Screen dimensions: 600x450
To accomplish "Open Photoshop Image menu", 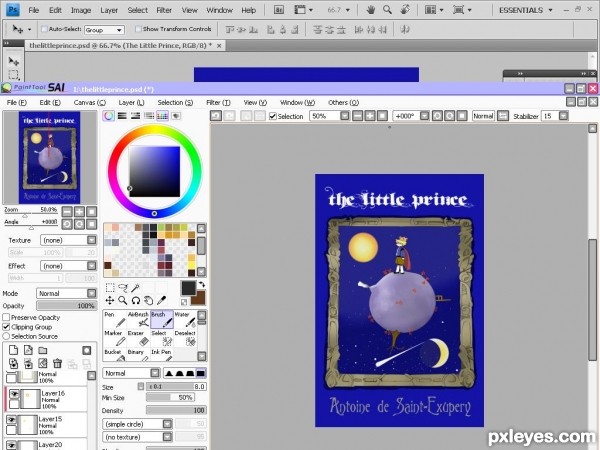I will (81, 10).
